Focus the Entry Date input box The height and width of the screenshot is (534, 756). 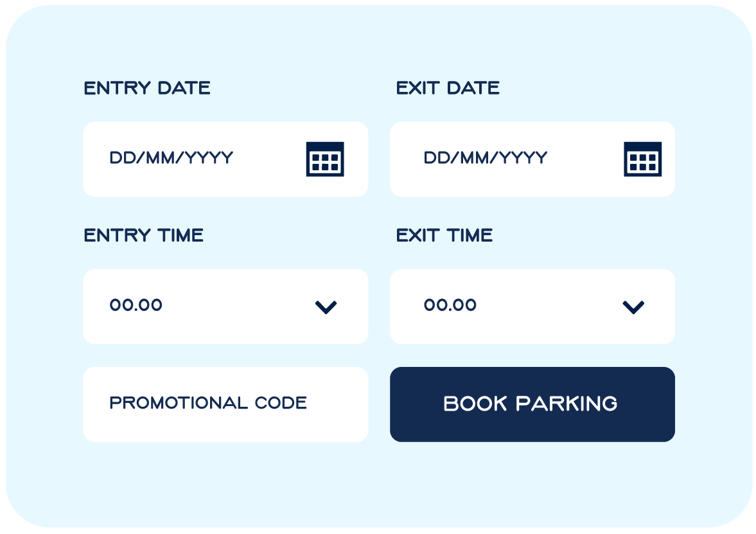pyautogui.click(x=225, y=159)
